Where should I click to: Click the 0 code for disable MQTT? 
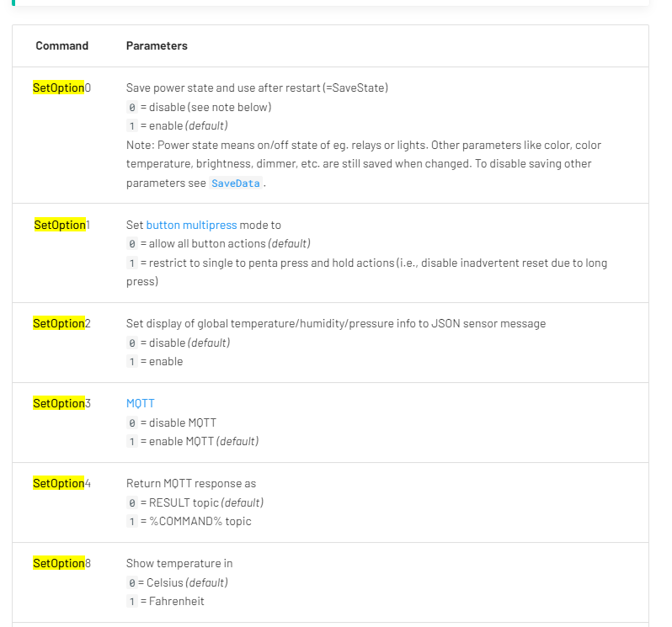click(132, 423)
